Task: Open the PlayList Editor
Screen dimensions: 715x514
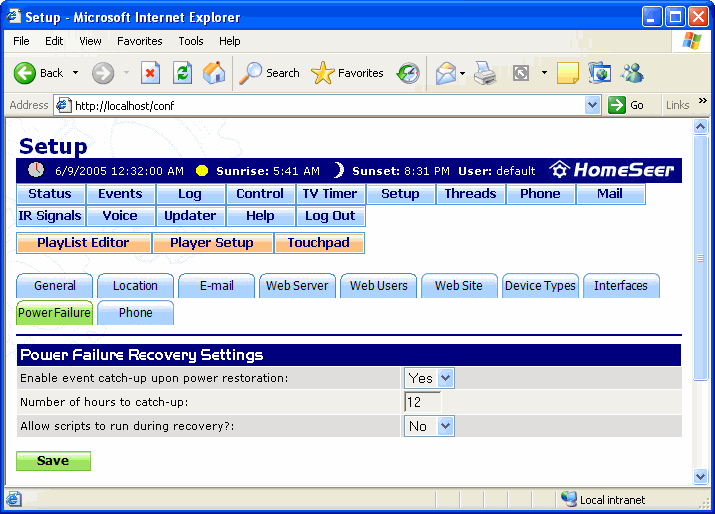Action: coord(83,243)
